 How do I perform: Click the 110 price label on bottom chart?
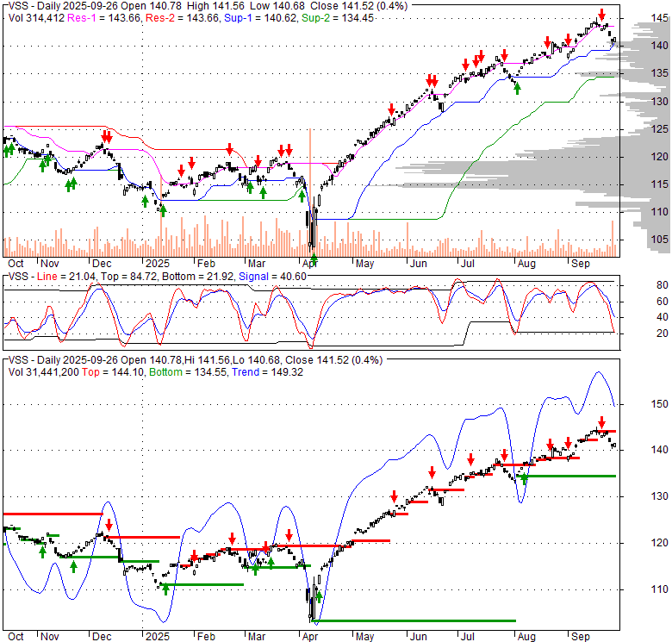pos(659,589)
